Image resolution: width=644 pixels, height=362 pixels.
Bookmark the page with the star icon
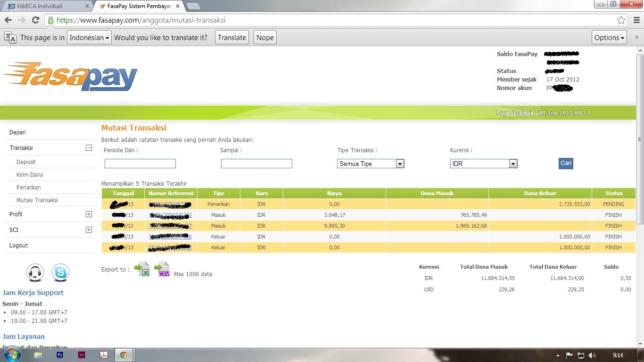pyautogui.click(x=621, y=20)
